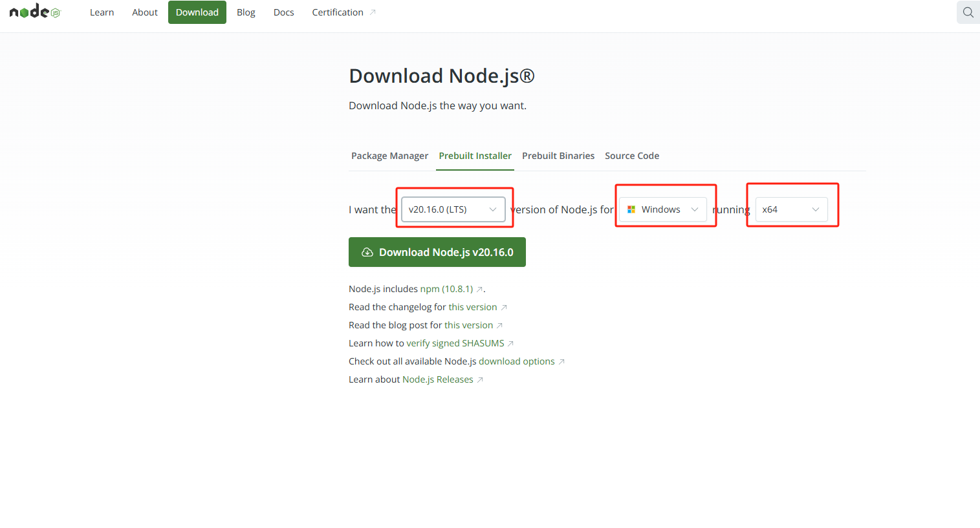
Task: Click external arrow after changelog this version
Action: point(504,308)
